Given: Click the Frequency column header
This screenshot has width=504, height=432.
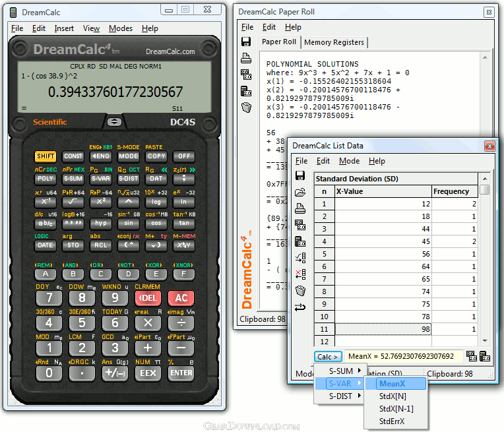Looking at the screenshot, I should click(455, 191).
